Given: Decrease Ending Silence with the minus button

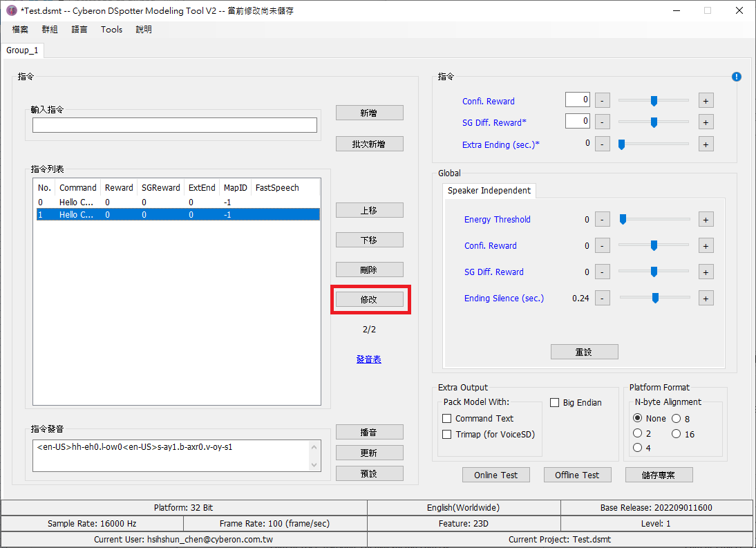Looking at the screenshot, I should 602,299.
